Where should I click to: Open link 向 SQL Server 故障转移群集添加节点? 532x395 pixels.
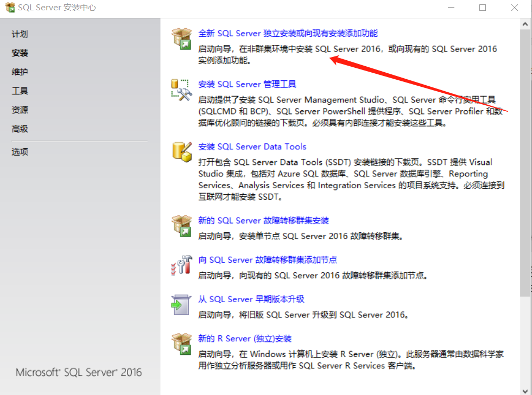[267, 260]
